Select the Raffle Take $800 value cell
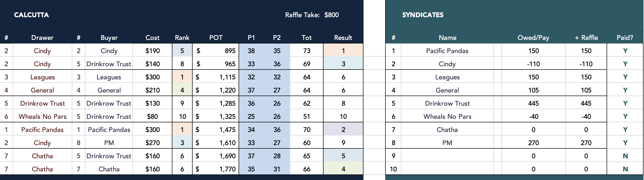Screen dimensions: 644x180 click(331, 15)
